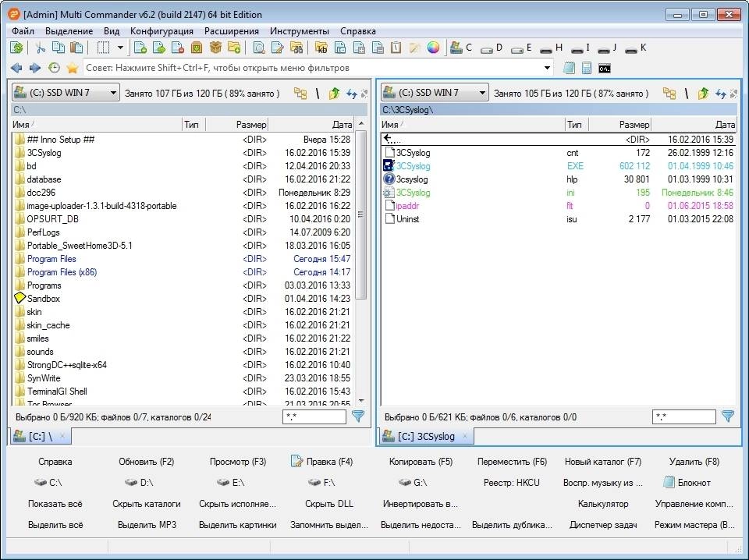Click the Правка (F4) button
The width and height of the screenshot is (749, 560).
tap(322, 462)
